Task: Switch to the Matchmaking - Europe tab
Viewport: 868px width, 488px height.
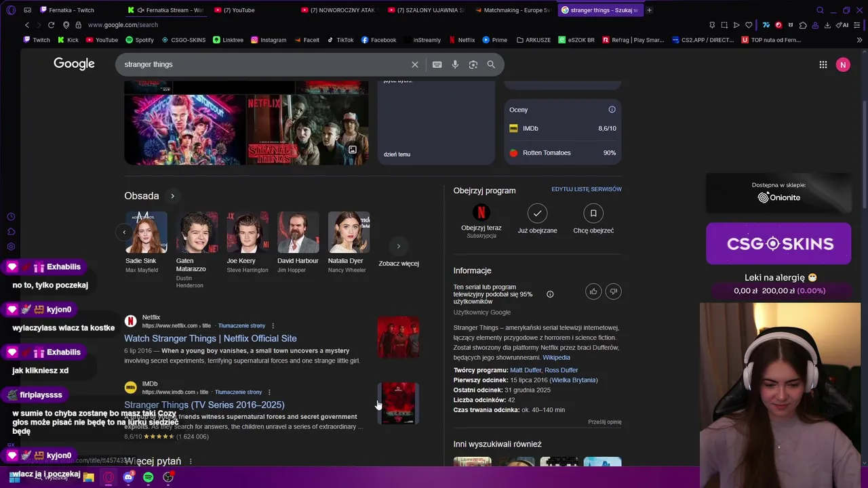Action: pyautogui.click(x=513, y=10)
